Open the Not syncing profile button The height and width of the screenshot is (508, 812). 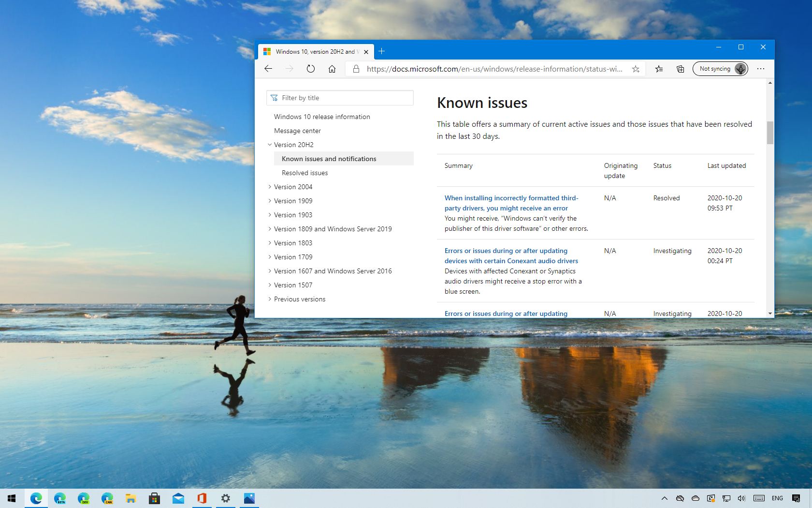(x=720, y=69)
